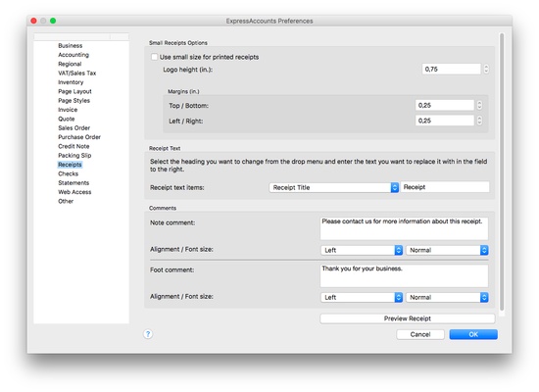Select Receipts in sidebar

point(70,165)
